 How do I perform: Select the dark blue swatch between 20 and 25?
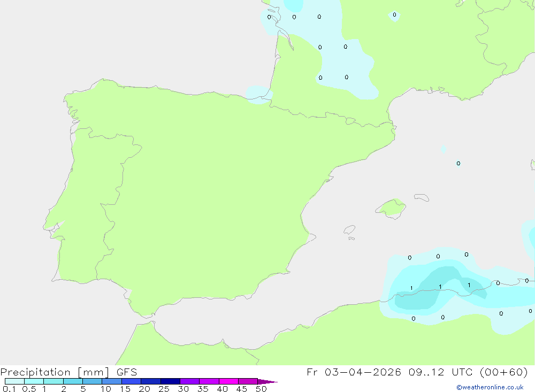point(151,381)
